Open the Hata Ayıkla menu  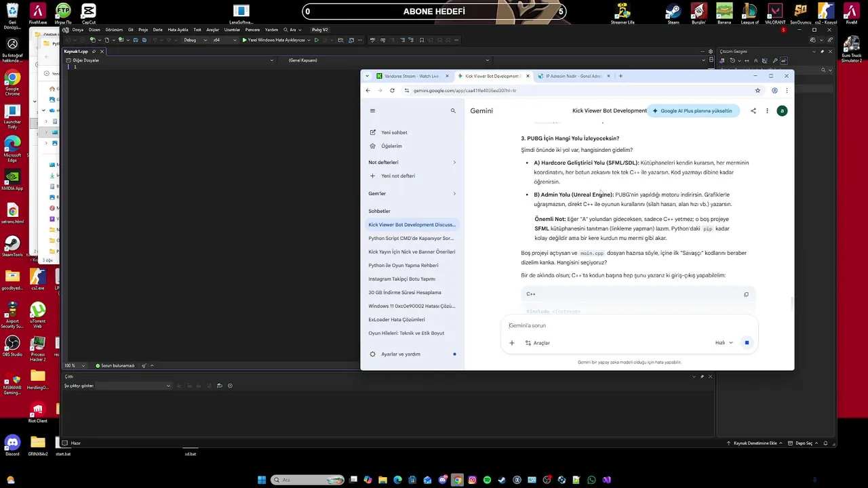click(x=178, y=30)
